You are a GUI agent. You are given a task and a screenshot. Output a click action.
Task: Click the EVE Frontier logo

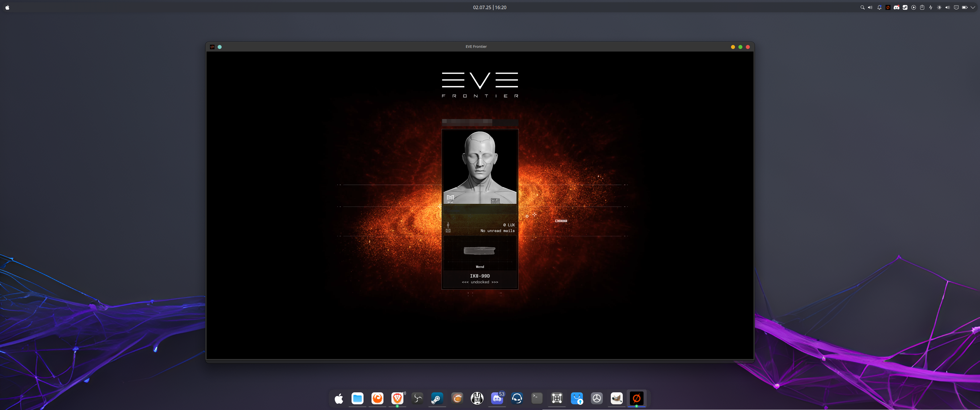(480, 85)
